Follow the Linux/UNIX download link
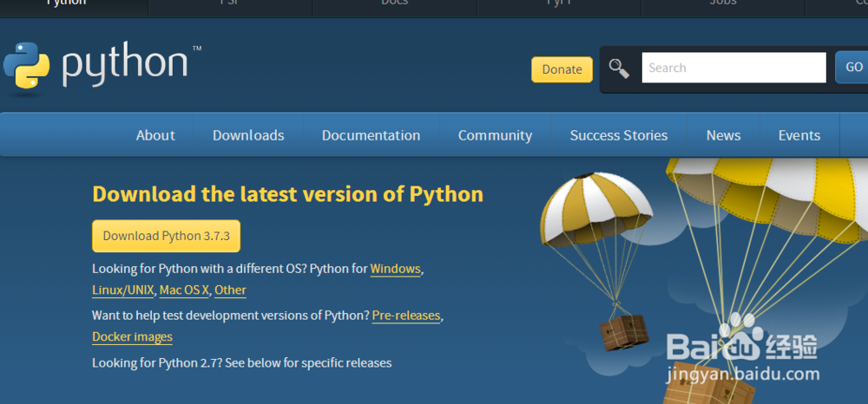868x404 pixels. (x=123, y=290)
